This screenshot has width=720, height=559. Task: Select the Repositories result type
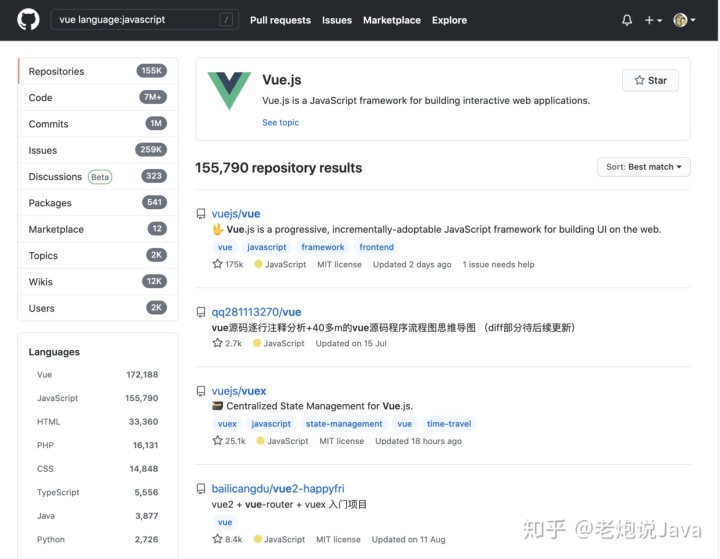[98, 71]
